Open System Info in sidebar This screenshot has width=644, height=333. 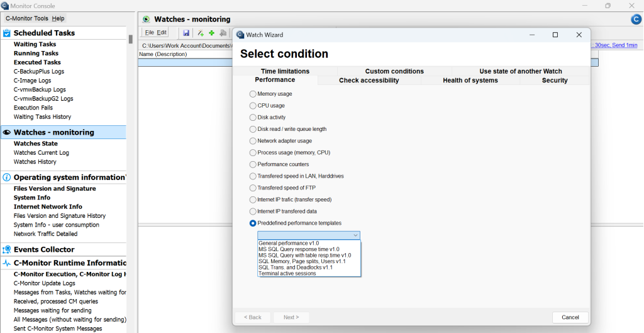32,197
